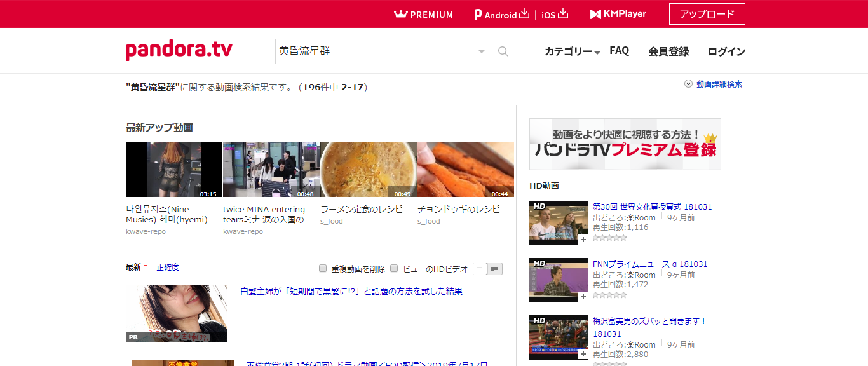868x366 pixels.
Task: Switch to the simple list view icon
Action: pyautogui.click(x=480, y=269)
